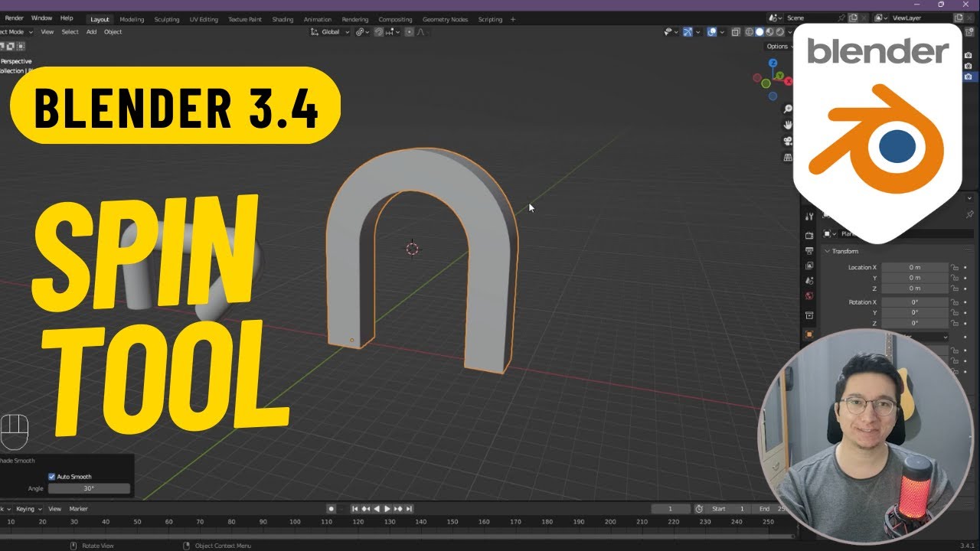Select the rendered viewport shading icon
The height and width of the screenshot is (551, 980).
[x=779, y=32]
